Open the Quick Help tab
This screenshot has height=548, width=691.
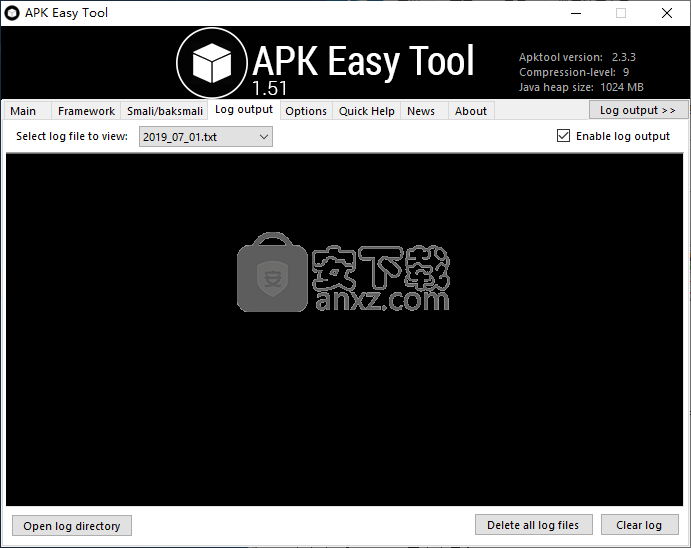pos(367,111)
